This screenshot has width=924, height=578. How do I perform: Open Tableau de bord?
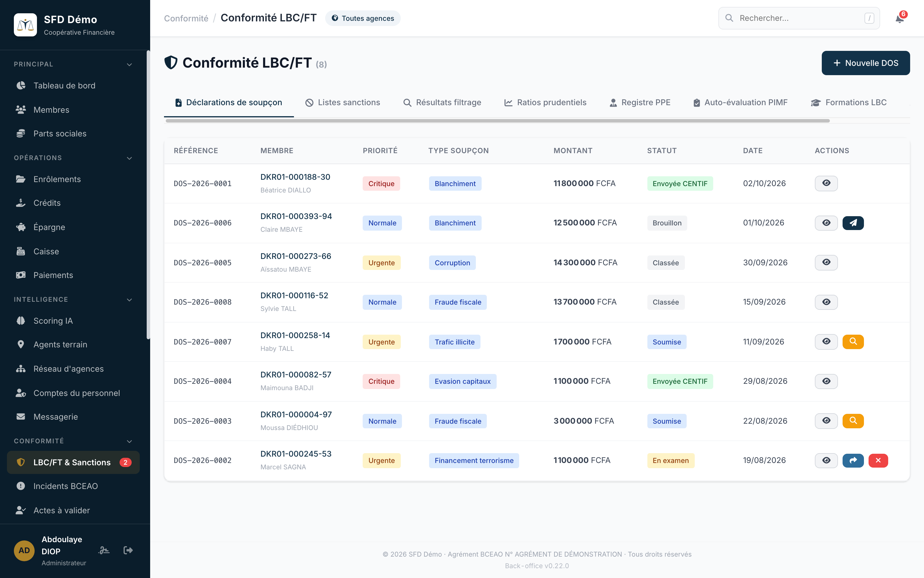(x=73, y=86)
